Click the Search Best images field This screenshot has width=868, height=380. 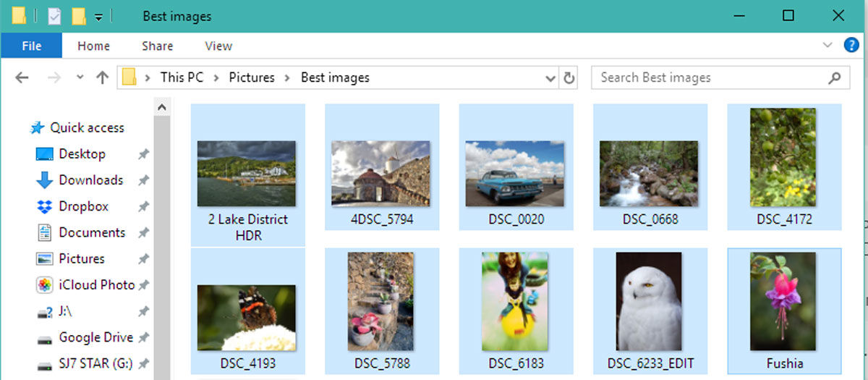pyautogui.click(x=720, y=77)
